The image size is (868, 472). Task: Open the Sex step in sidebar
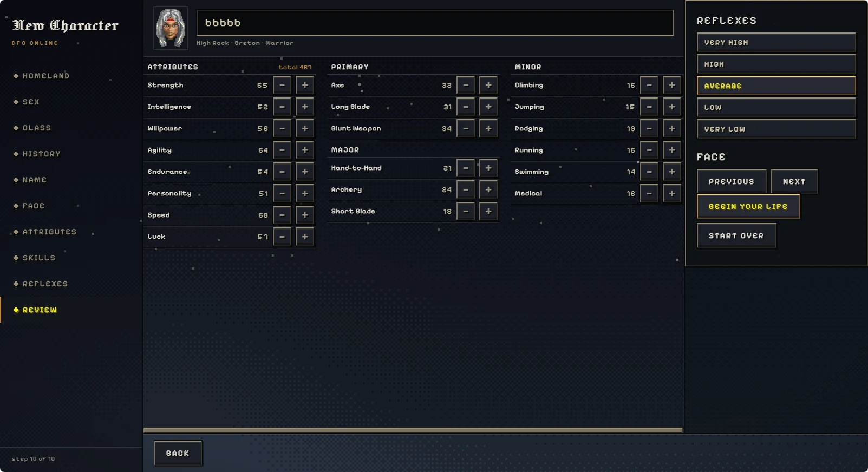click(71, 102)
